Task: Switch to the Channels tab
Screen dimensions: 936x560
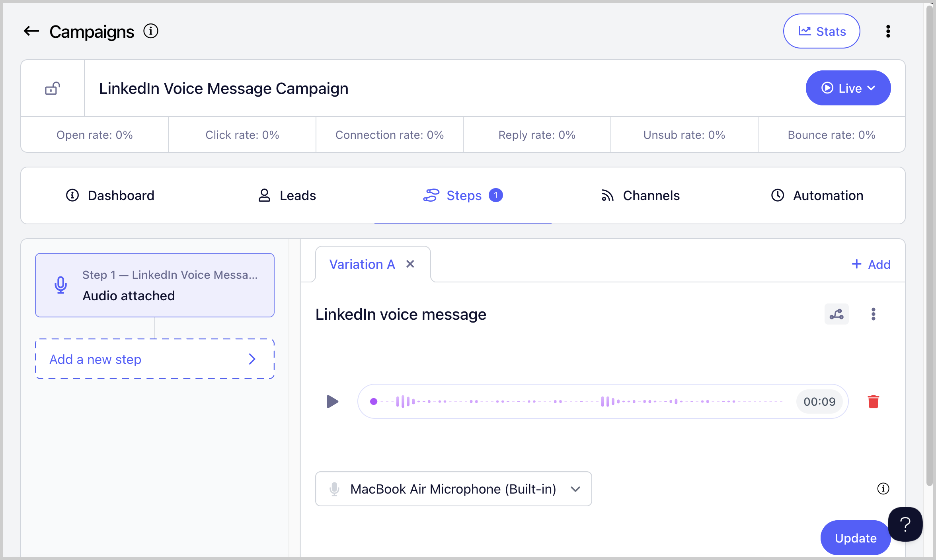Action: [x=640, y=195]
